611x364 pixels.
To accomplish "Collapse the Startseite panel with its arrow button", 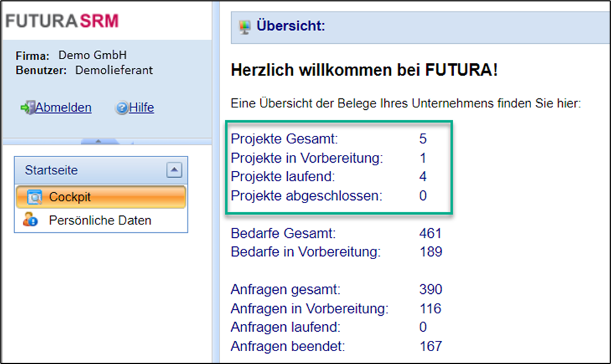I will (174, 170).
